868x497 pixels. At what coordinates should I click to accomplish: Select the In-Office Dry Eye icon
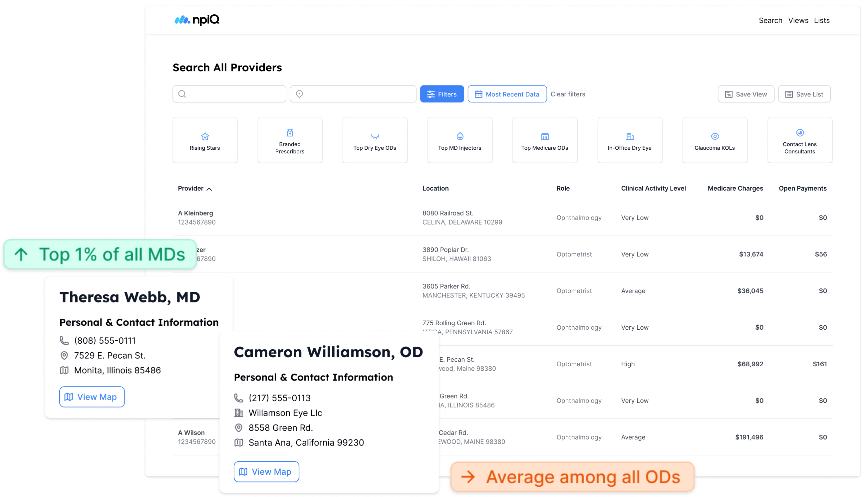click(x=630, y=136)
